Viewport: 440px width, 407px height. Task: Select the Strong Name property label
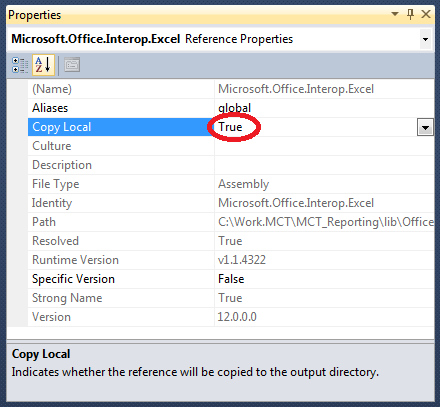click(x=67, y=298)
